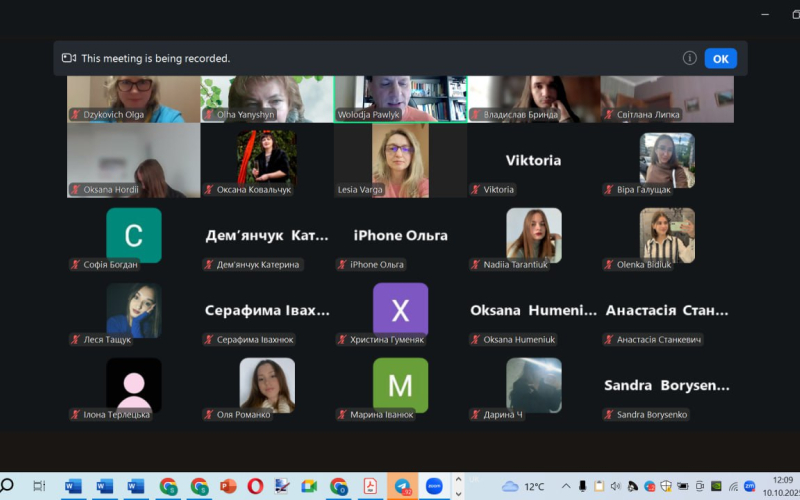This screenshot has height=500, width=800.
Task: Click Христина Гуменяк's purple X avatar
Action: tap(400, 310)
